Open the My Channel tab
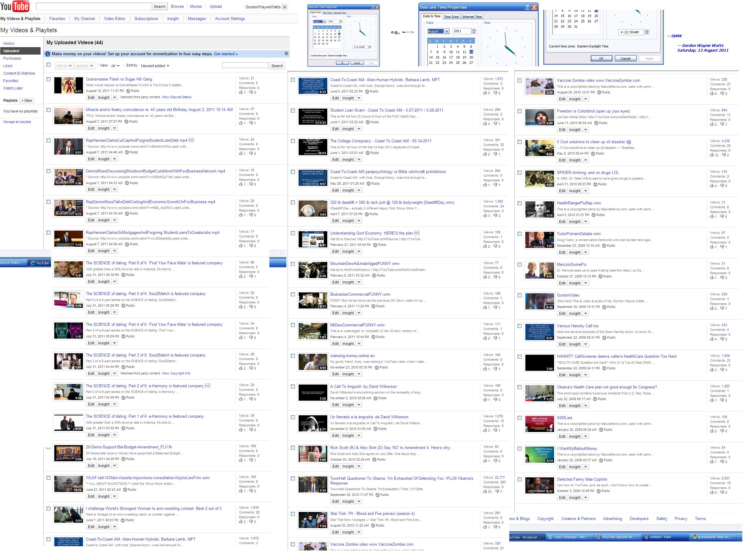This screenshot has height=557, width=756. click(x=85, y=19)
